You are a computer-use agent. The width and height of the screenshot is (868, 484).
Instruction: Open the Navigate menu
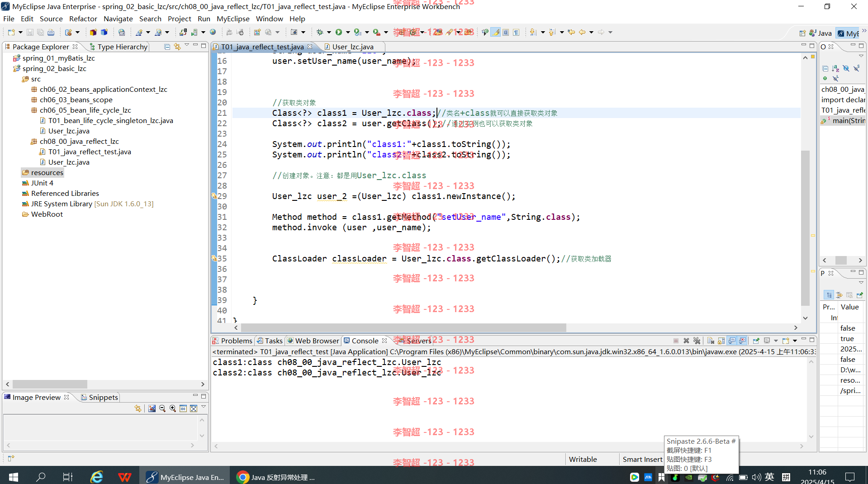tap(118, 19)
